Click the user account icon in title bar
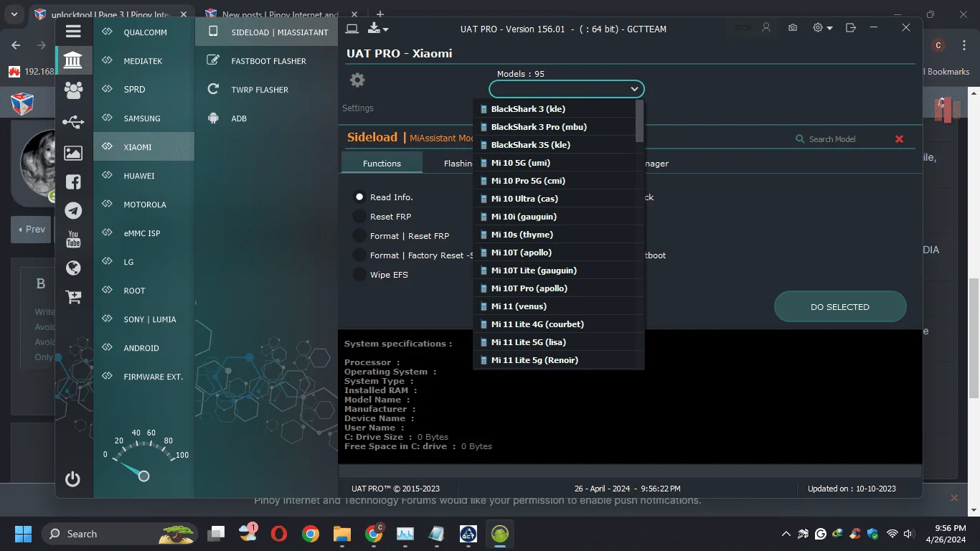Screen dimensions: 980x551 point(766,28)
